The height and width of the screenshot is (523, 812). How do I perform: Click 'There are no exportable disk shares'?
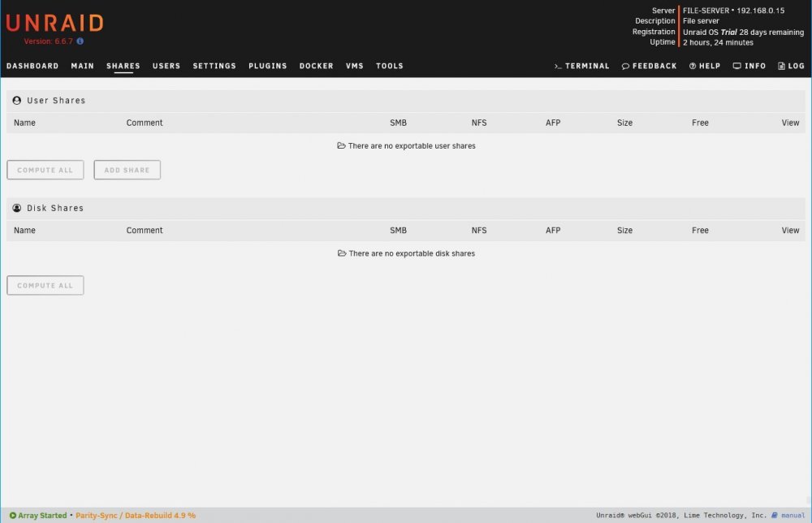coord(412,253)
